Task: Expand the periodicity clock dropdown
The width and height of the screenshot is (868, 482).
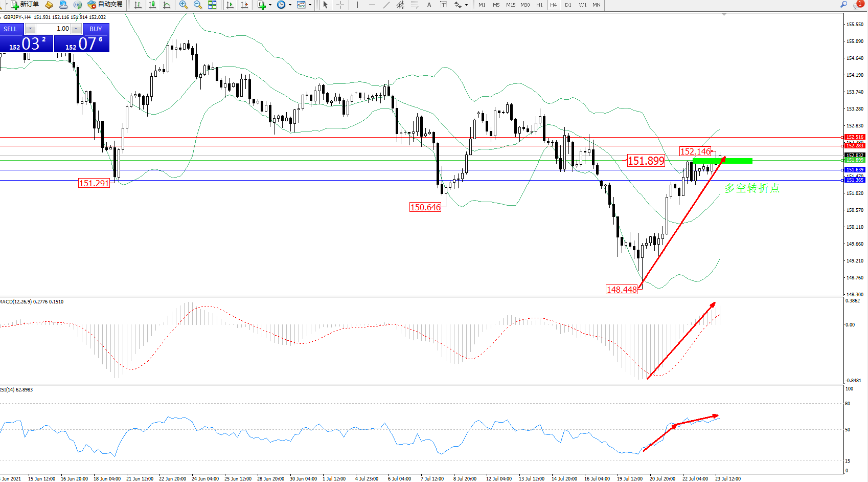Action: (x=284, y=5)
